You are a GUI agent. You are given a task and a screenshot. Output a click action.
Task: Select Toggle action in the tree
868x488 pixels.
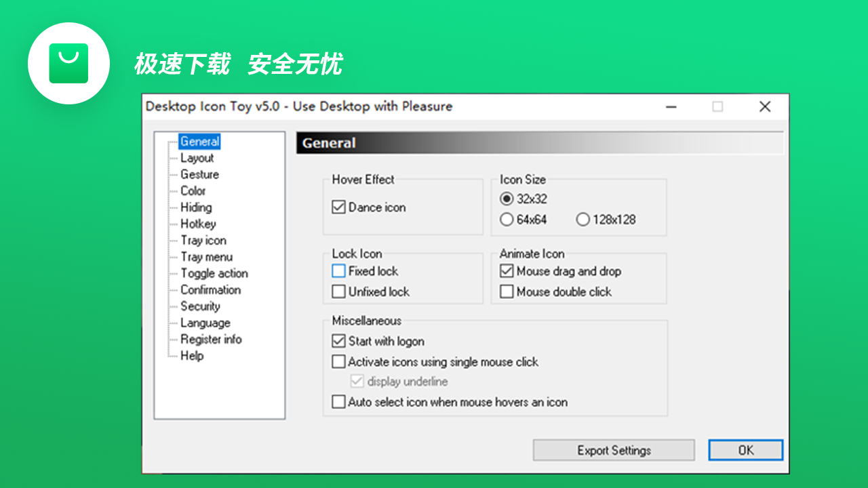[214, 273]
